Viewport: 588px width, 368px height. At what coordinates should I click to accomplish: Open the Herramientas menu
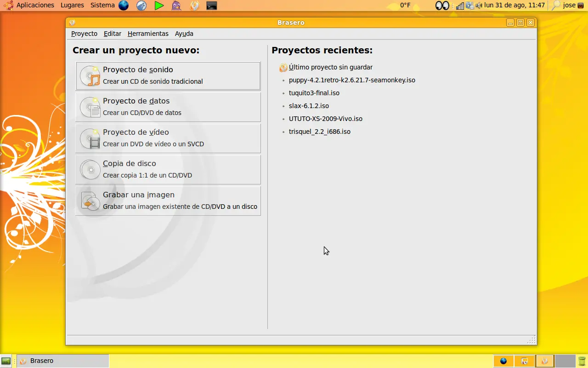[x=148, y=34]
